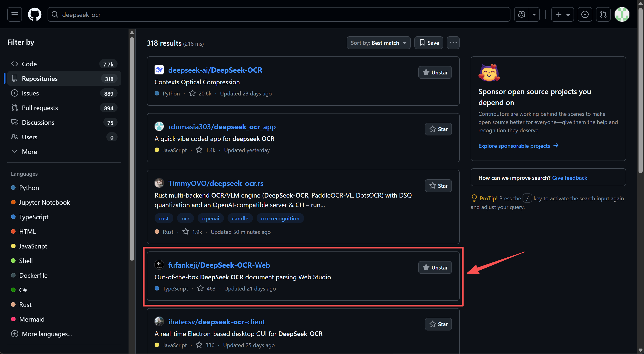
Task: Open TimmyOVO/deepseek-ocr.rs repository
Action: (x=216, y=183)
